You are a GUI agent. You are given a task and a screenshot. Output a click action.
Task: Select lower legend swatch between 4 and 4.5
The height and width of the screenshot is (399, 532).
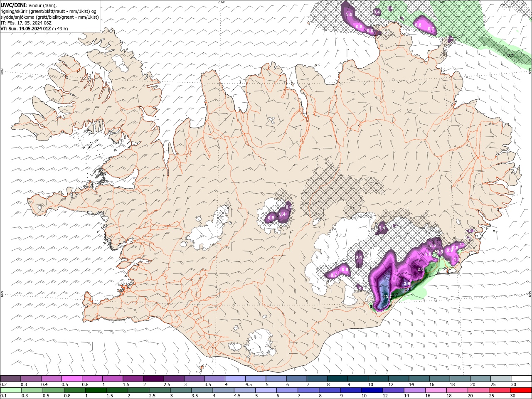(x=223, y=390)
